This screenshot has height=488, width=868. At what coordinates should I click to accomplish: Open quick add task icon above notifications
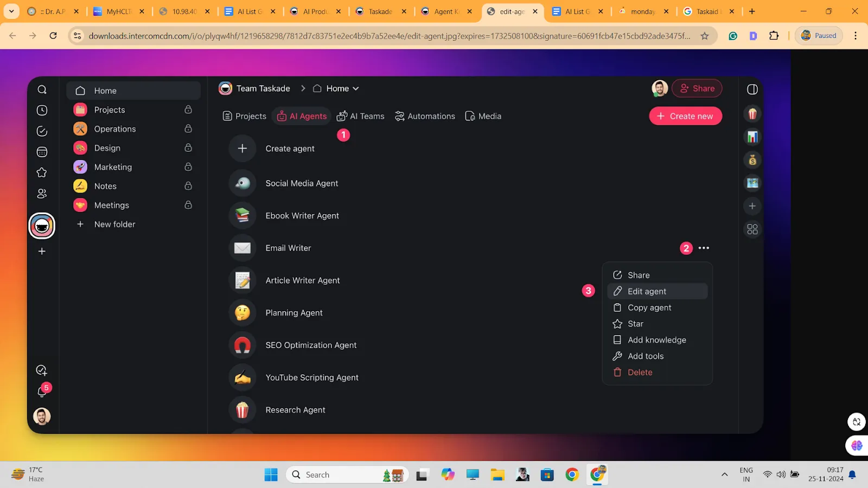point(42,370)
